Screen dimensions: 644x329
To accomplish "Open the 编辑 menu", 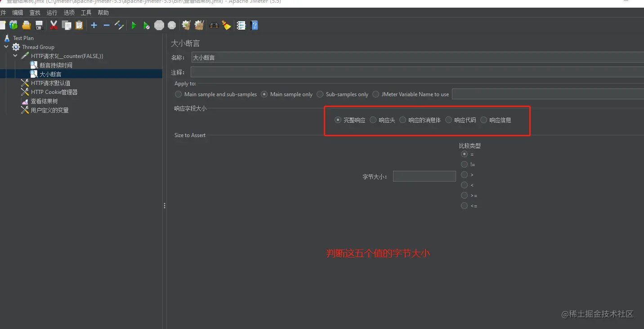I will pos(18,13).
